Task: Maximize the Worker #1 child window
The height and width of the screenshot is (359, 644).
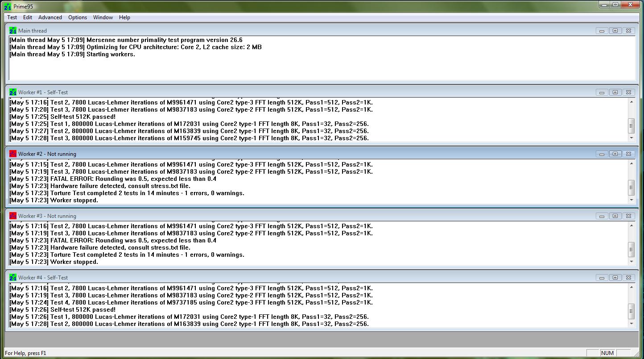Action: (x=615, y=92)
